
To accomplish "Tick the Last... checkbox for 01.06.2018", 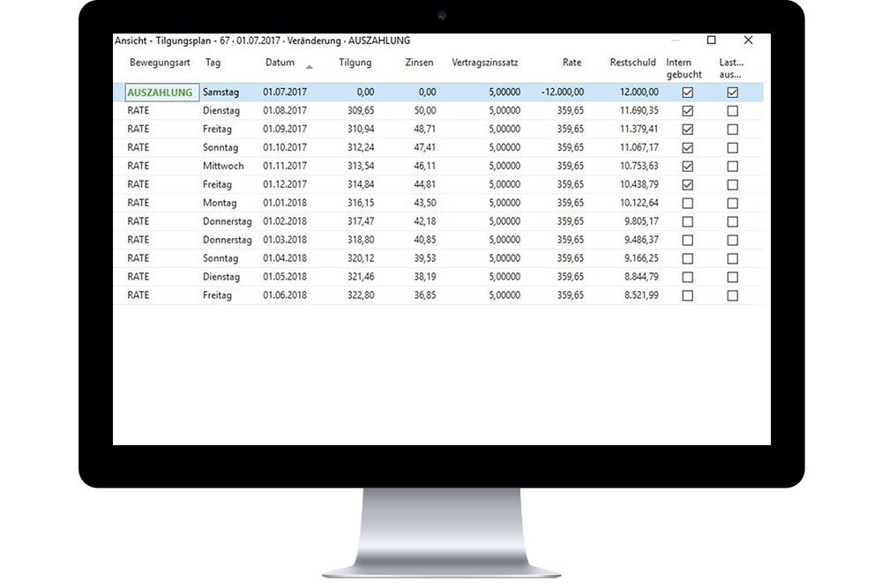I will 731,295.
